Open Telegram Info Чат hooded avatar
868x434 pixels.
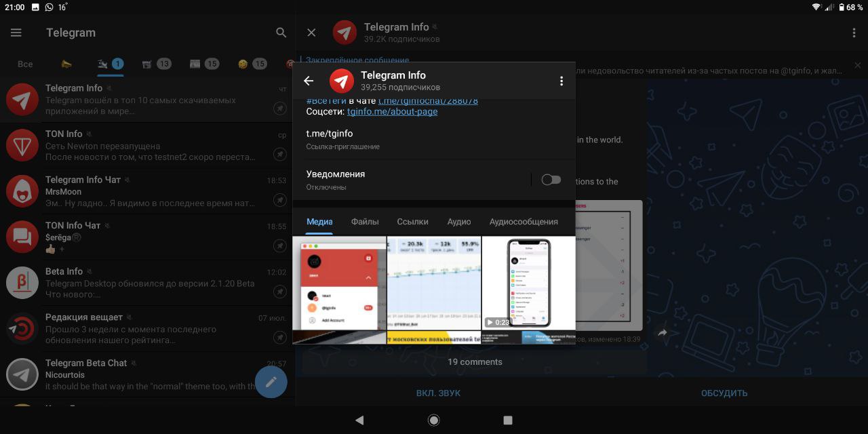[x=22, y=191]
